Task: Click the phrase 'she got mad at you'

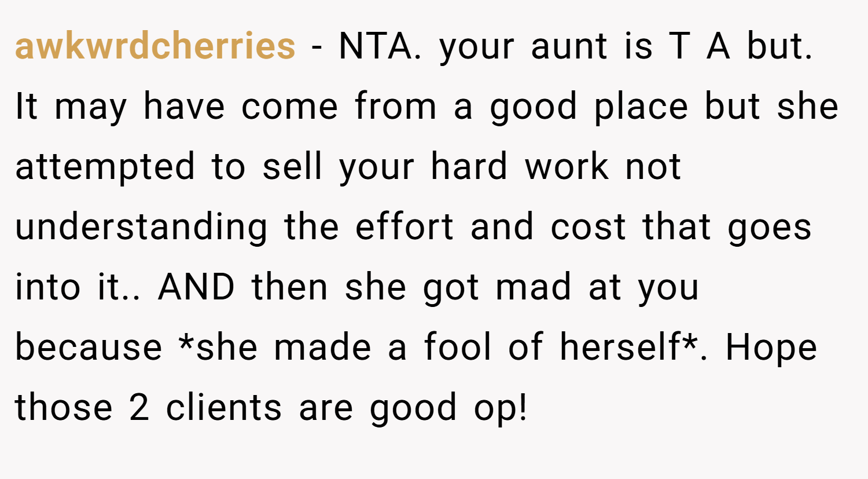Action: click(x=523, y=288)
